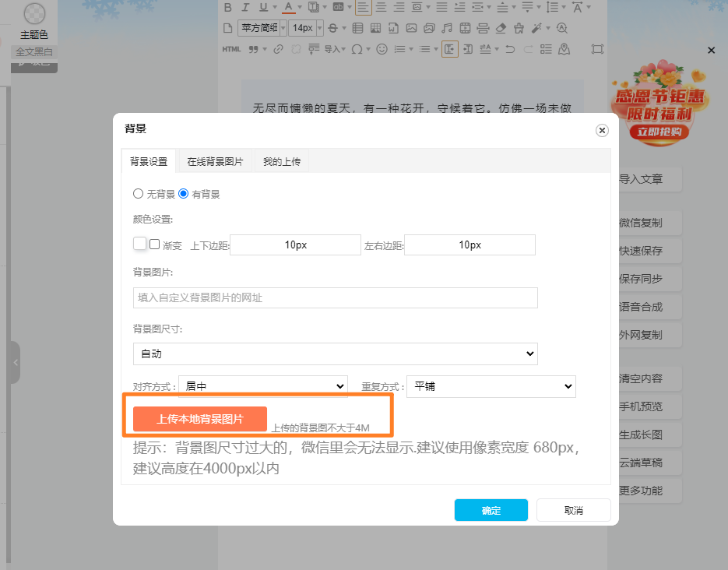
Task: Click the insert multiple images icon
Action: pos(429,28)
